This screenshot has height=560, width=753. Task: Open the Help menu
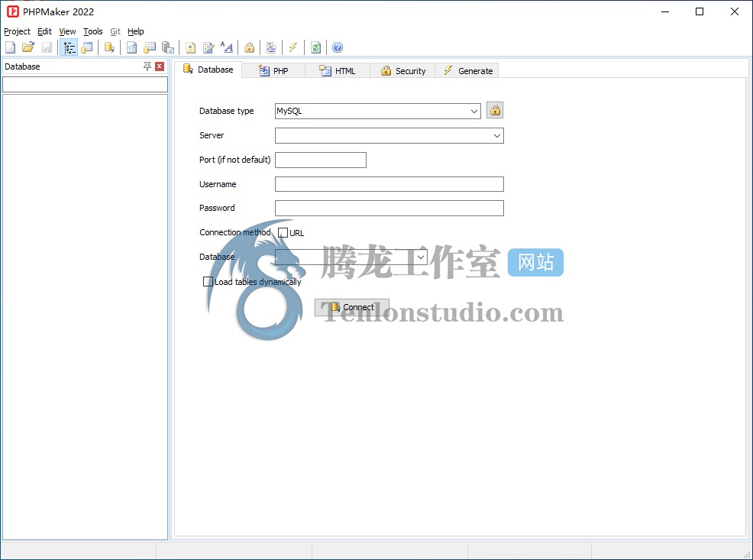[135, 31]
